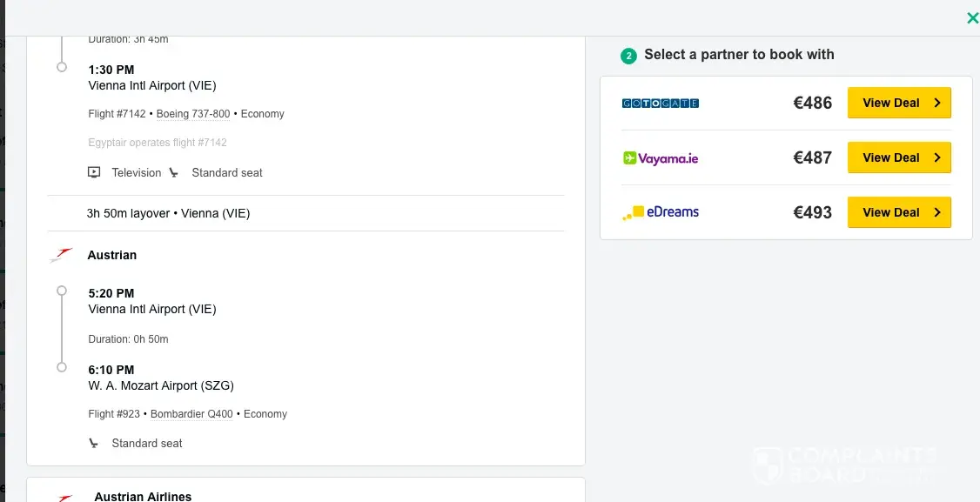This screenshot has width=980, height=502.
Task: Click the Austrian Airlines logo in the bottom card
Action: coord(61,497)
